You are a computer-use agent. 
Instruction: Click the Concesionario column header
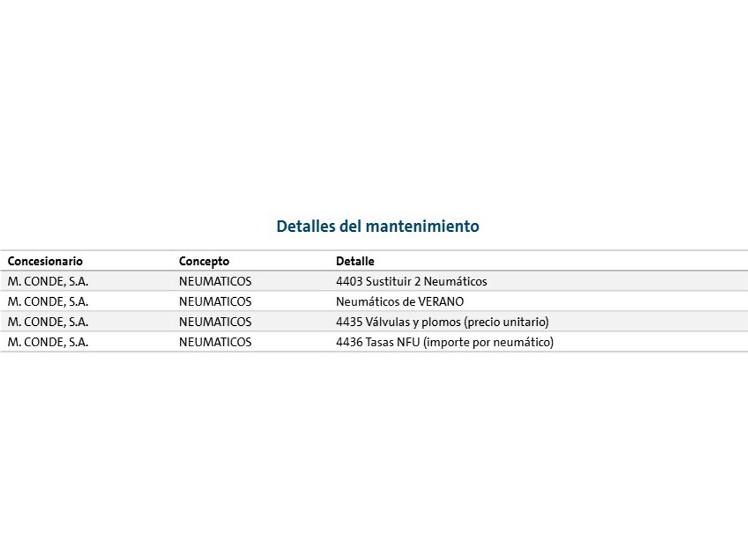point(45,261)
